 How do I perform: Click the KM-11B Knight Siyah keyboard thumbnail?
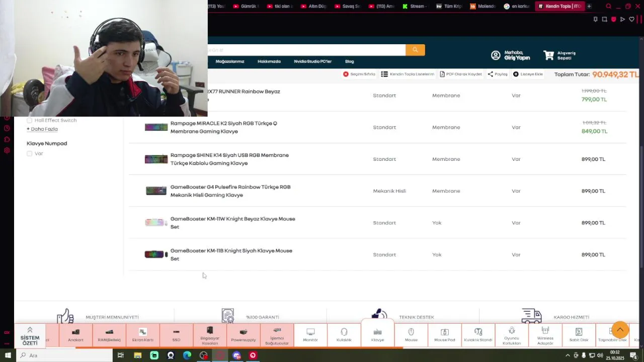coord(156,254)
